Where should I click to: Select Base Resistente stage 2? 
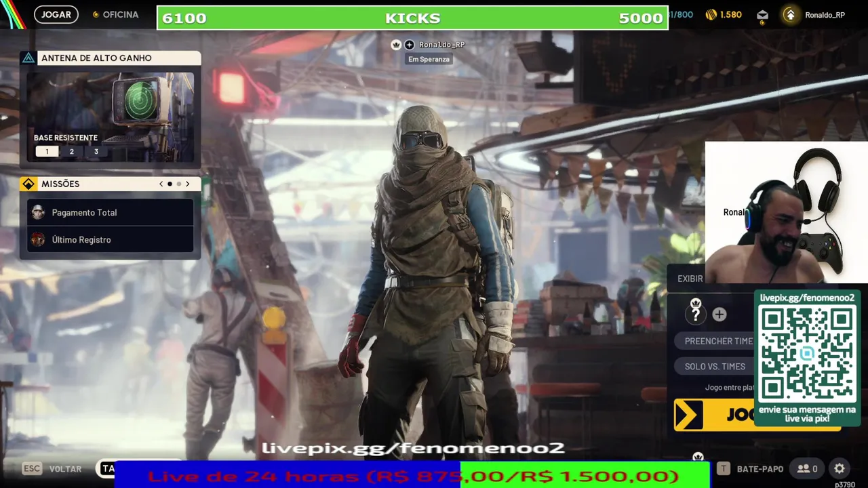(71, 152)
